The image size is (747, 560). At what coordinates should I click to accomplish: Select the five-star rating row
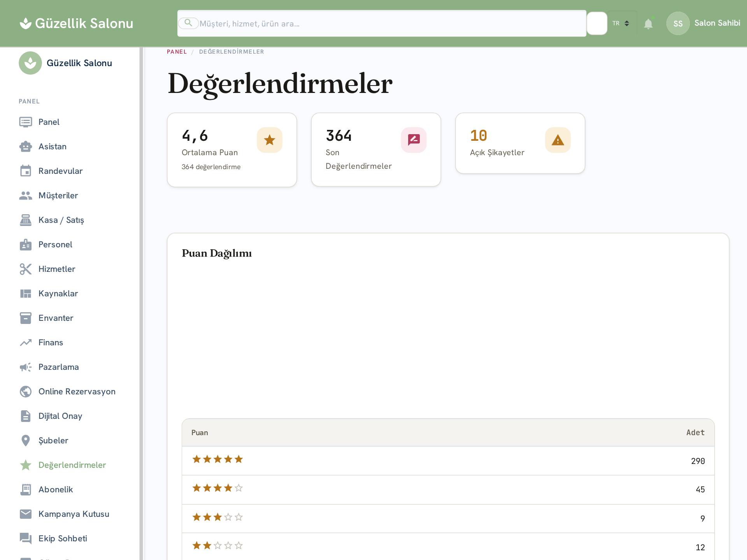448,461
